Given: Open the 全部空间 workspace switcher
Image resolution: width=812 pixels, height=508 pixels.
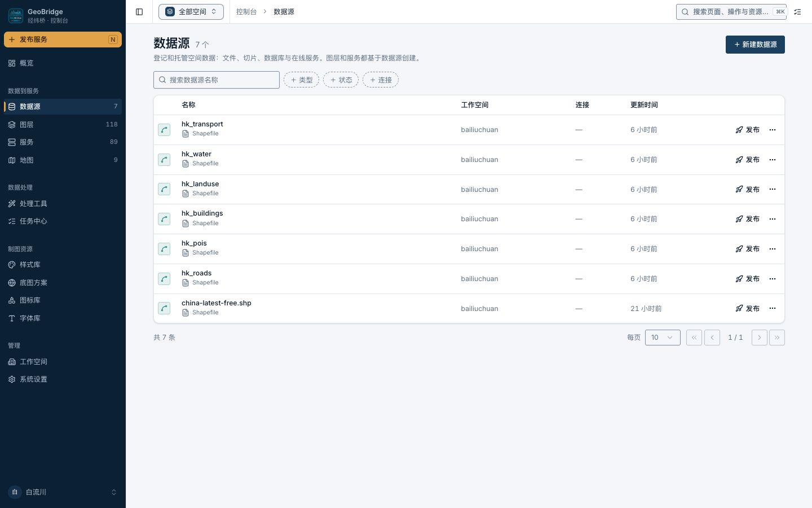Looking at the screenshot, I should (x=191, y=12).
